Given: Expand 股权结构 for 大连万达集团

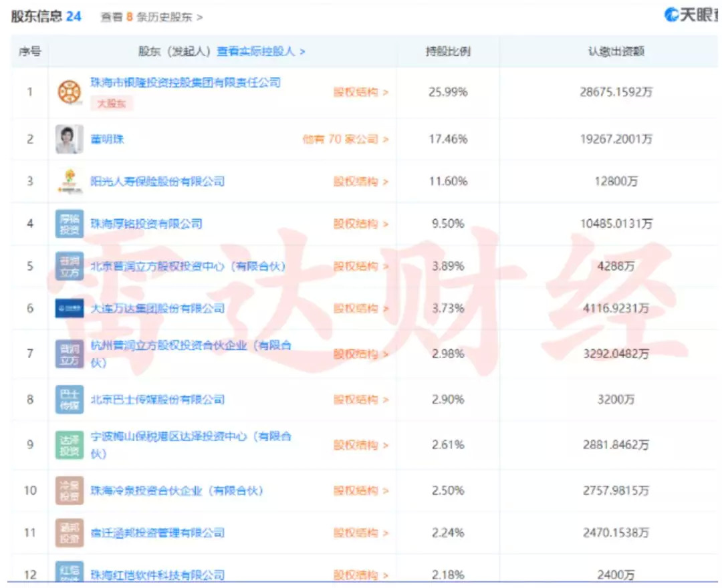Looking at the screenshot, I should pyautogui.click(x=361, y=308).
